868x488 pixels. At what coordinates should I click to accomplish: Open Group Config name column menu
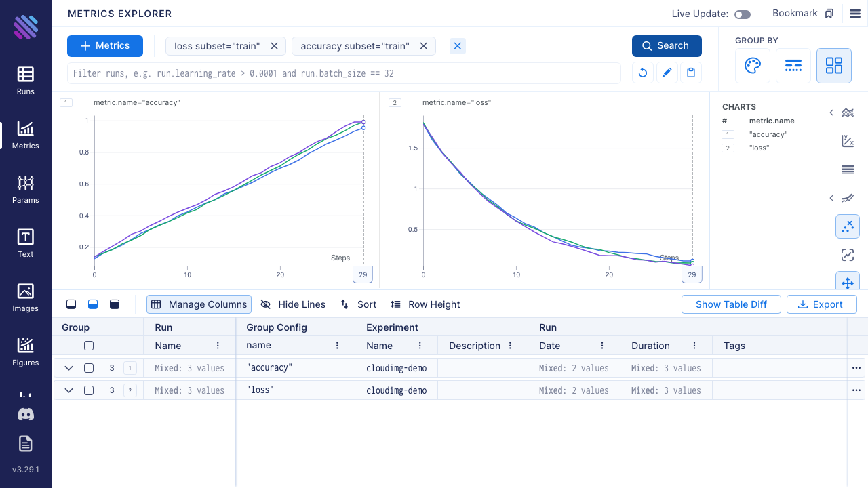[337, 346]
